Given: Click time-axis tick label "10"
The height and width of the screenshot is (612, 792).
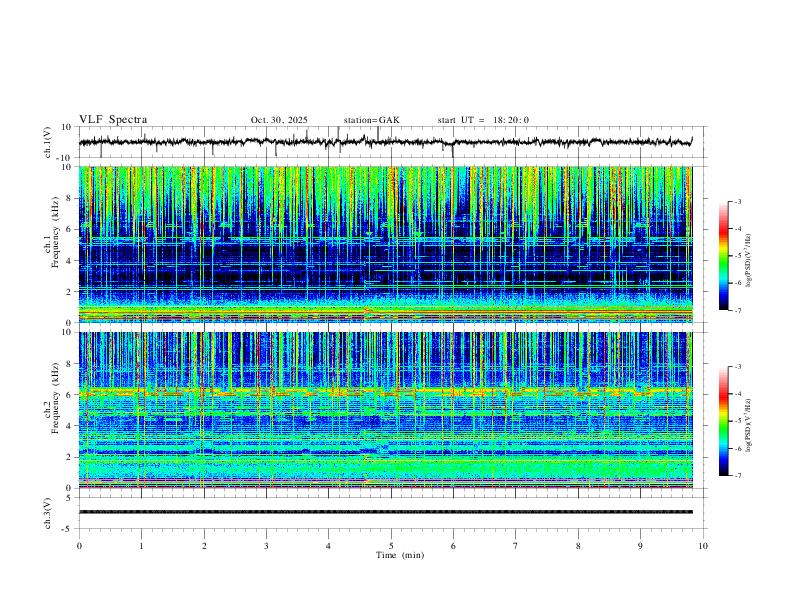Looking at the screenshot, I should (703, 546).
